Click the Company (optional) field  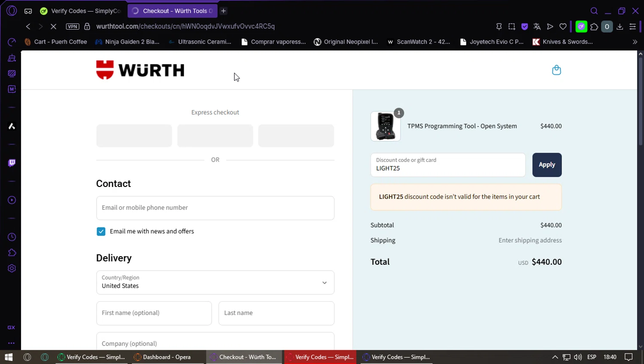coord(215,342)
